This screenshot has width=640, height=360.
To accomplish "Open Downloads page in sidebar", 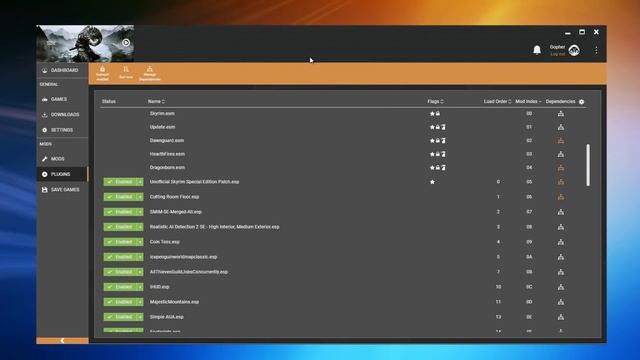I will (x=62, y=115).
